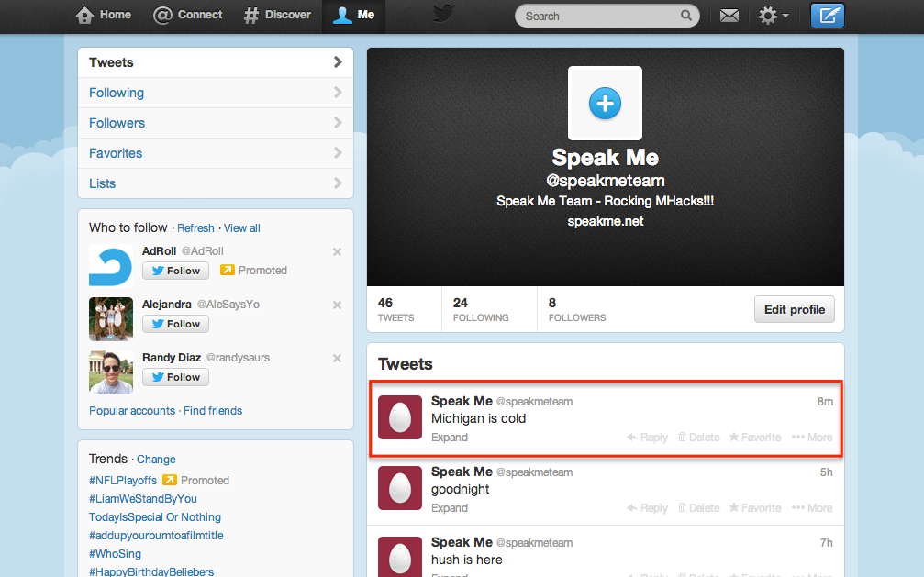
Task: Select Tweets in the profile sidebar
Action: click(216, 62)
